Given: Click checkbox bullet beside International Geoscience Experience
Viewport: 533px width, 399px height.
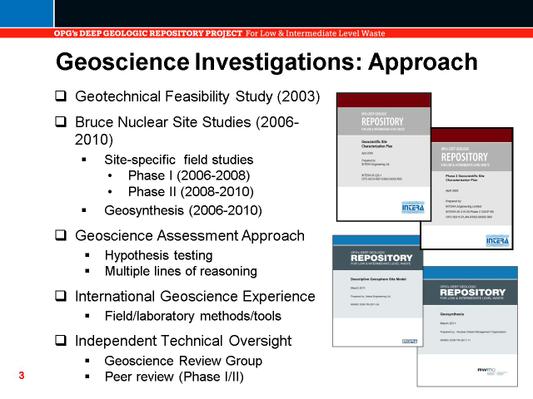Looking at the screenshot, I should coord(61,295).
